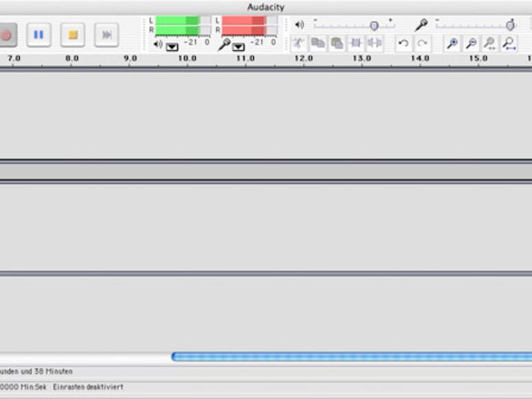
Task: Fit selection in window zoom icon
Action: click(x=490, y=43)
